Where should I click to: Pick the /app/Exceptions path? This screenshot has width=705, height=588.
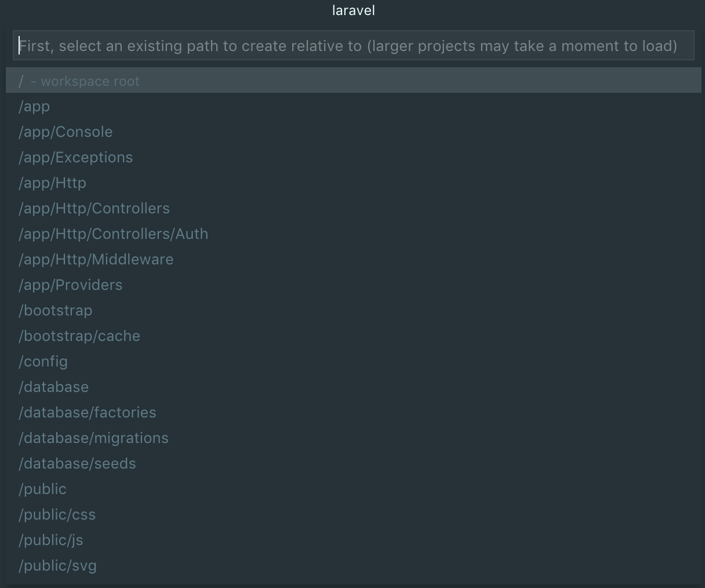pyautogui.click(x=76, y=158)
